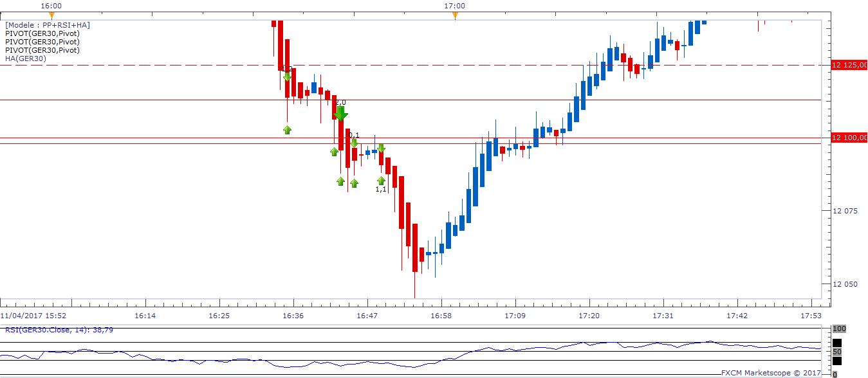
Task: Click the 11/04/2017 15:52 date label
Action: point(32,316)
